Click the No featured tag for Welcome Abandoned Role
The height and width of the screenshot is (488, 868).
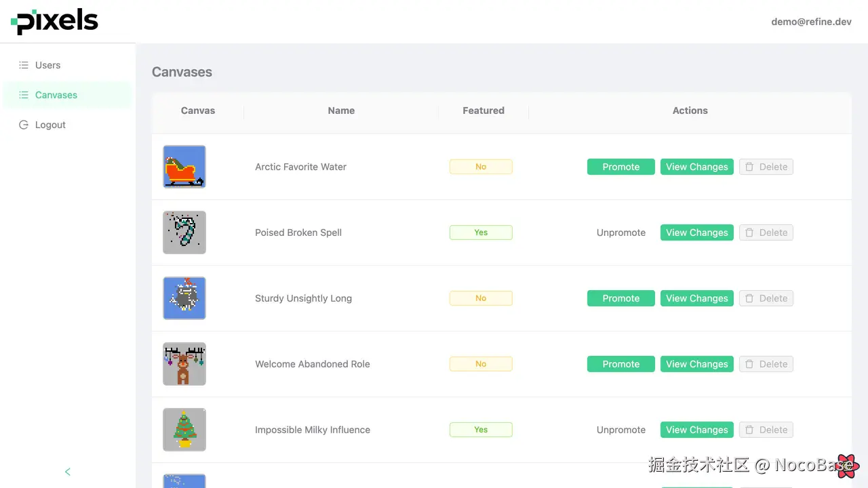481,364
